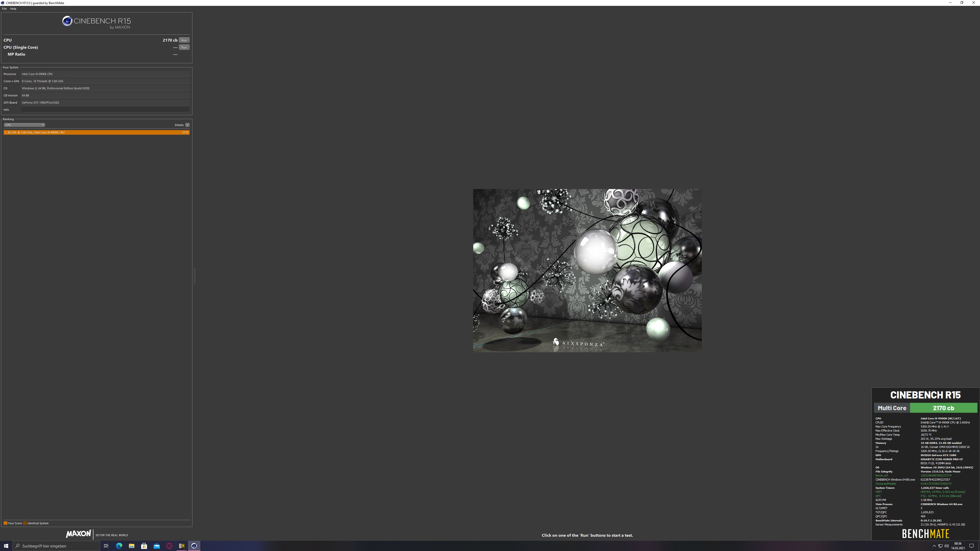Click the Multi Core label in BenchMate overlay
This screenshot has height=551, width=980.
pyautogui.click(x=892, y=408)
